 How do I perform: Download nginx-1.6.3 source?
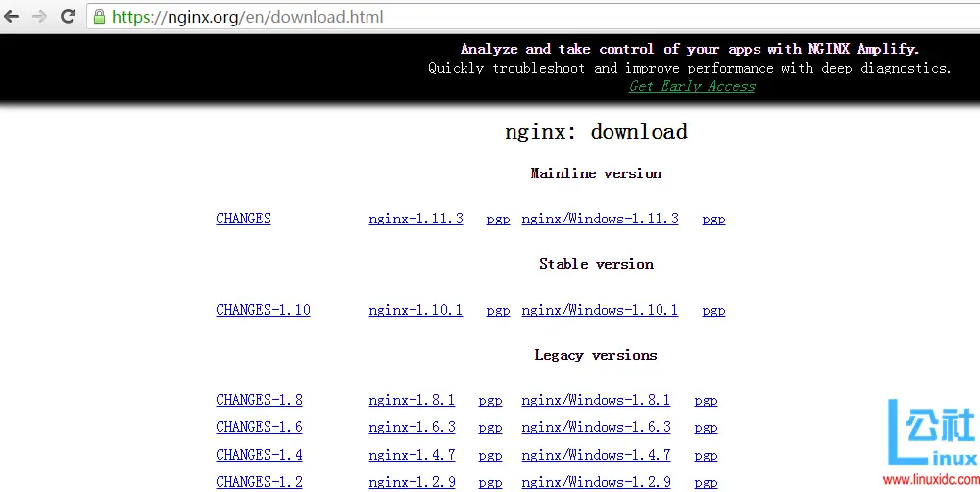(412, 427)
